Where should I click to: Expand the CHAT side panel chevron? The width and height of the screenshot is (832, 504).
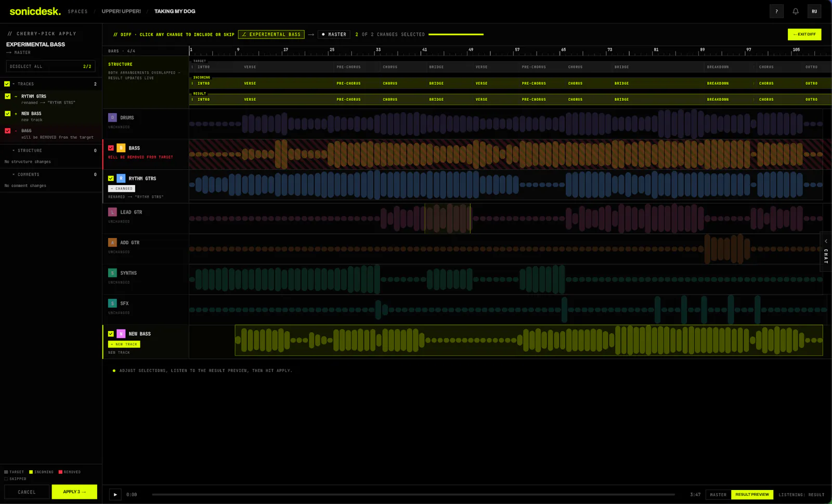coord(826,241)
